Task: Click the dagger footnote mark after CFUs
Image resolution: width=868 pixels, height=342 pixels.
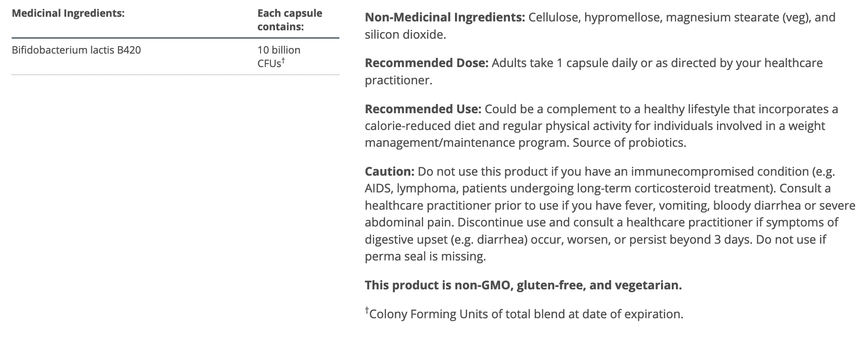Action: pos(283,60)
